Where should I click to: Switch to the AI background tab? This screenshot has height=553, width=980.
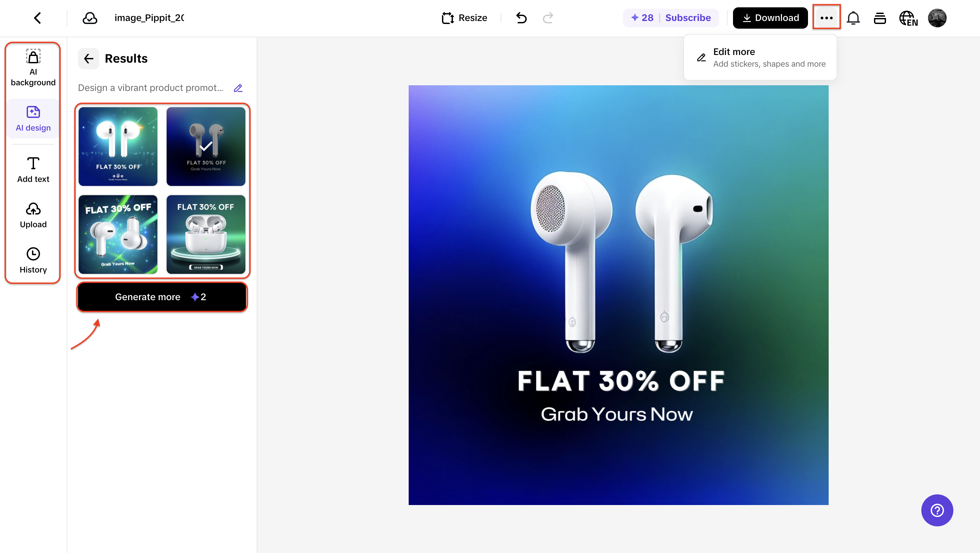33,68
